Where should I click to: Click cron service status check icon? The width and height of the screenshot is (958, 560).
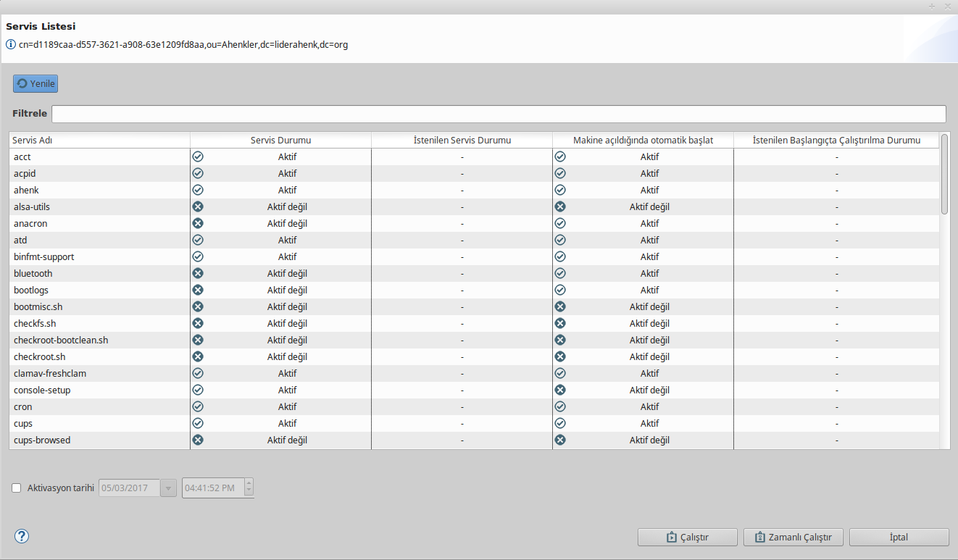(198, 406)
